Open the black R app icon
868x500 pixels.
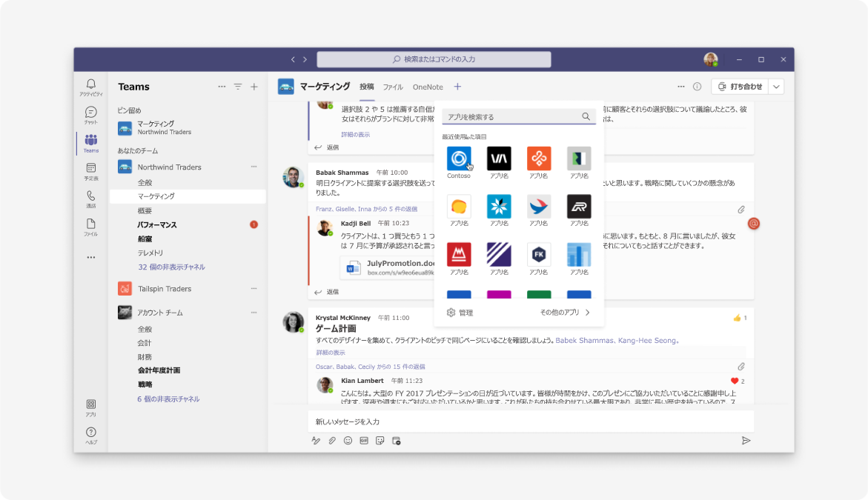click(579, 207)
